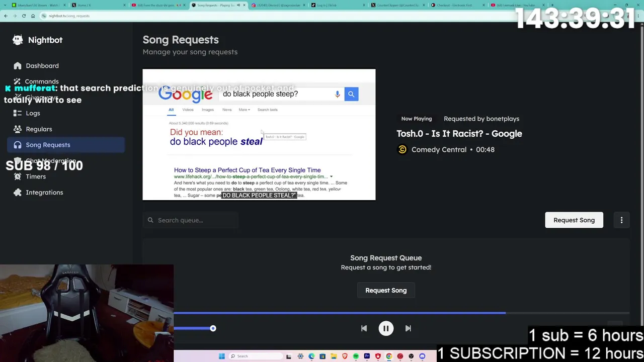The width and height of the screenshot is (644, 362).
Task: Go to the Regulars page
Action: pos(39,129)
